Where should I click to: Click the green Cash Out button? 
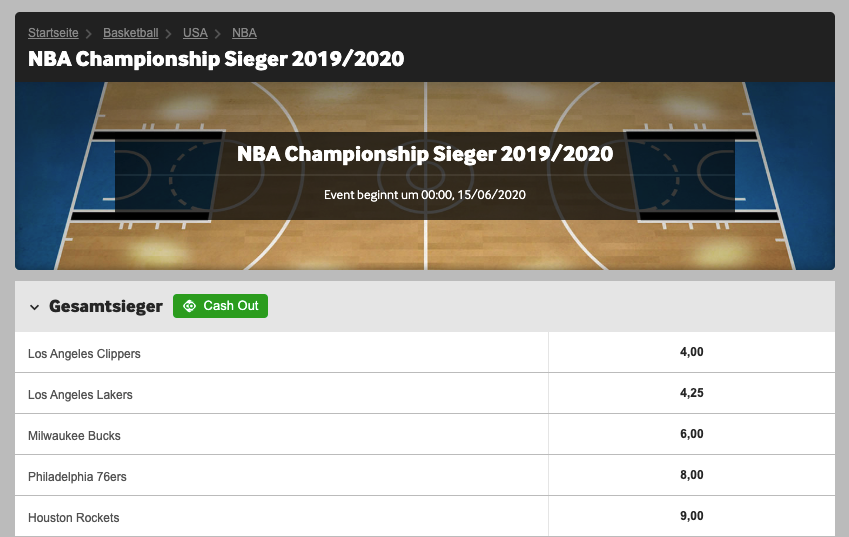coord(220,306)
